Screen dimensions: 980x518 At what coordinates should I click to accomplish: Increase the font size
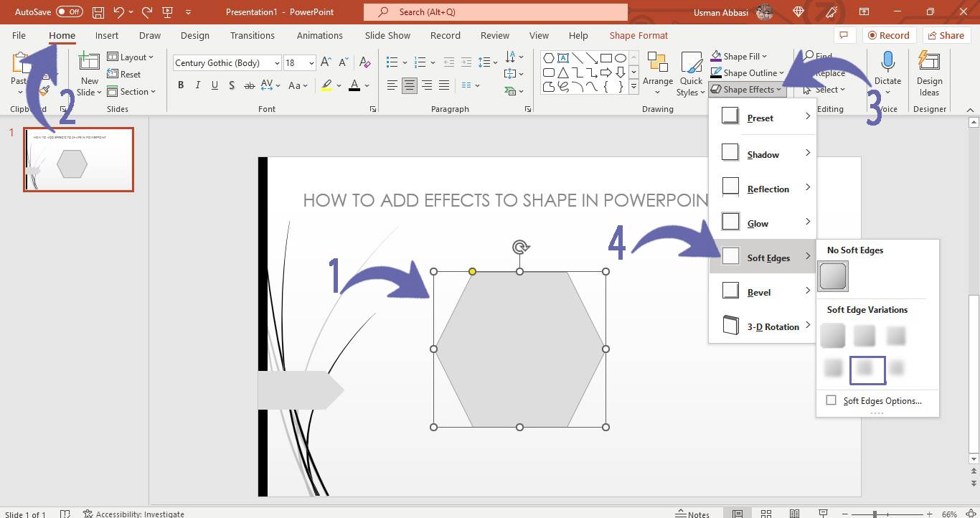[326, 62]
